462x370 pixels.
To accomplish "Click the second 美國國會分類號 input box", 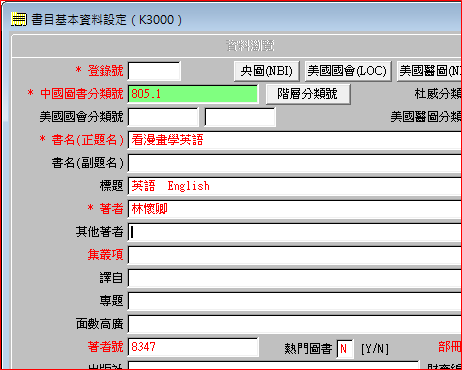I will pyautogui.click(x=240, y=117).
